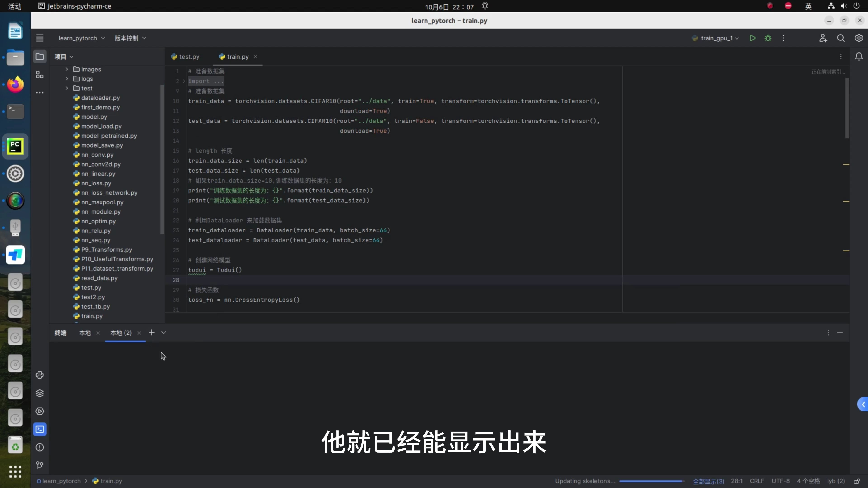This screenshot has width=868, height=488.
Task: Show the Problems panel warning icon
Action: click(x=40, y=447)
